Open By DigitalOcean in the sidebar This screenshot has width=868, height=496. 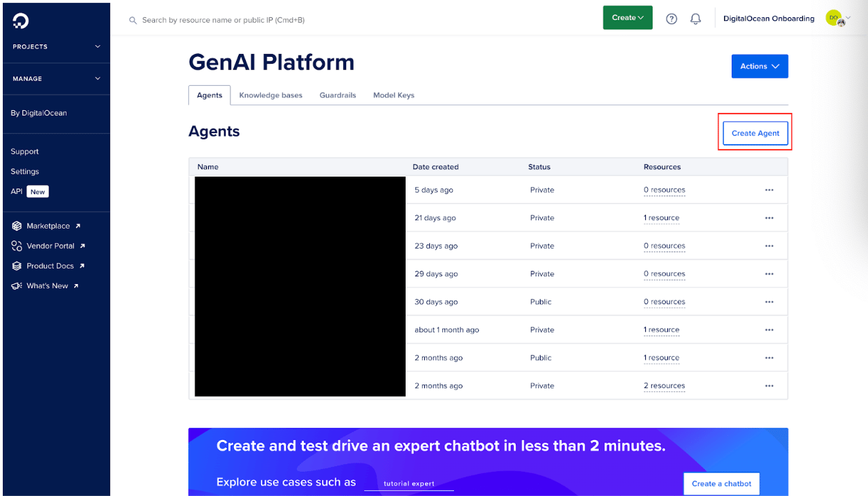pos(39,113)
